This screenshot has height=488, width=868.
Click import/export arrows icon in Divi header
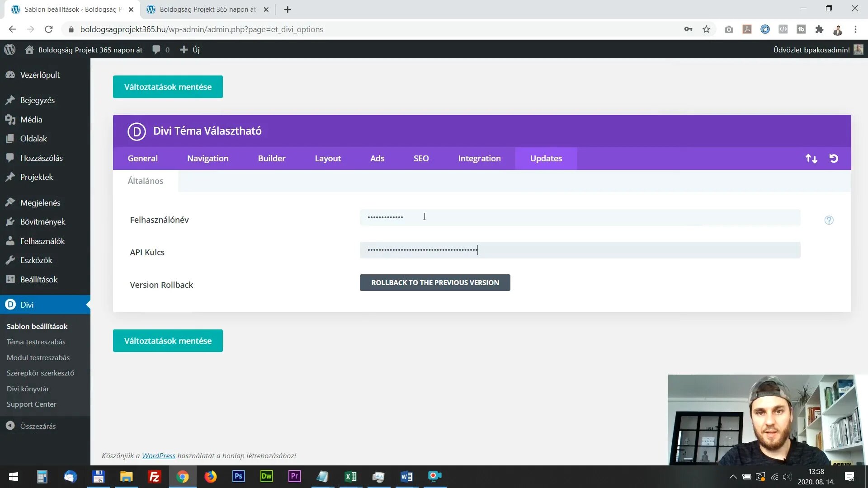pos(811,159)
